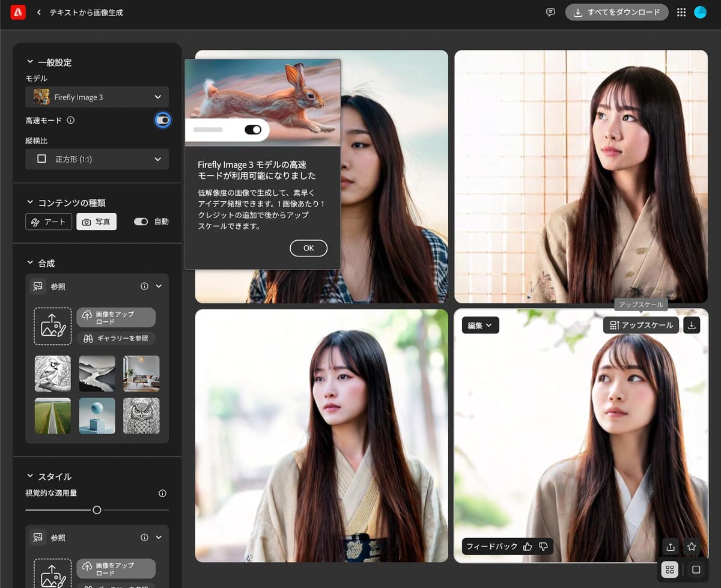Image resolution: width=721 pixels, height=588 pixels.
Task: Share the bottom-right generated image
Action: [671, 547]
